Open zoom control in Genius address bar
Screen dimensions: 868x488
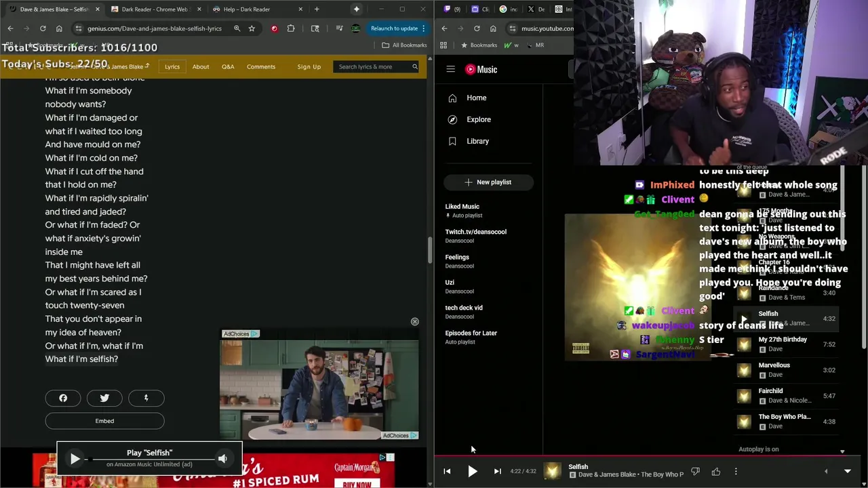(237, 28)
